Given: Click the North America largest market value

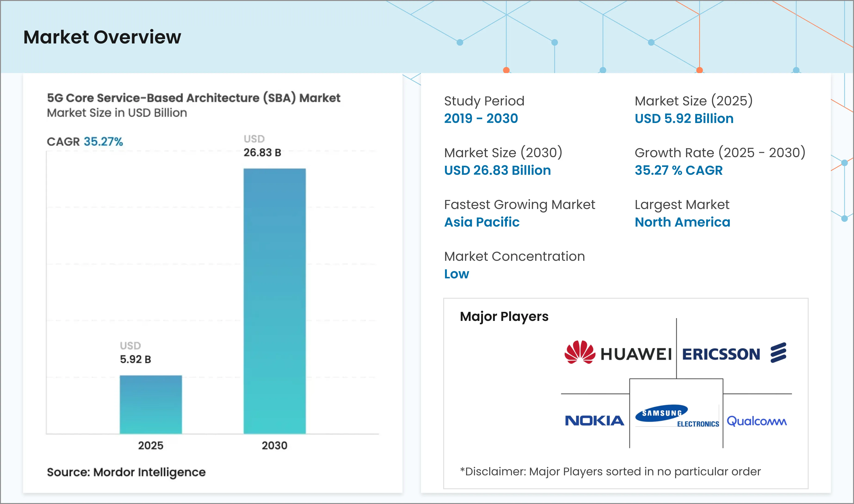Looking at the screenshot, I should [682, 222].
